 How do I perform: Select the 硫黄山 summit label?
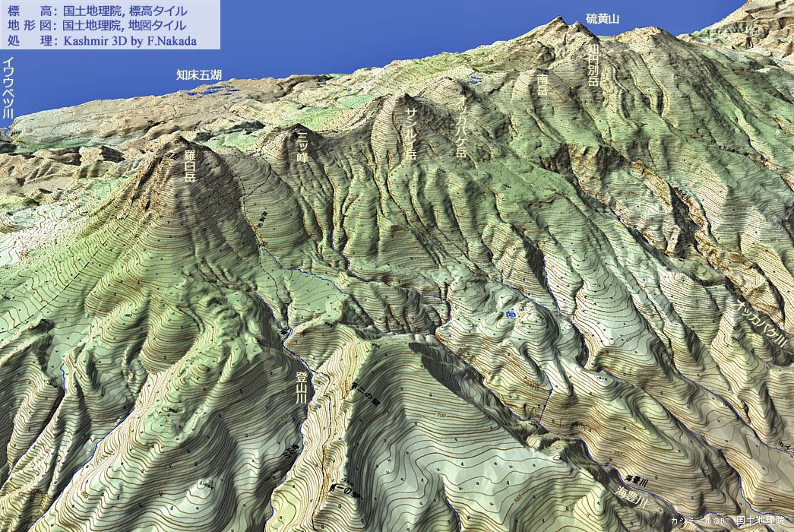tap(603, 18)
